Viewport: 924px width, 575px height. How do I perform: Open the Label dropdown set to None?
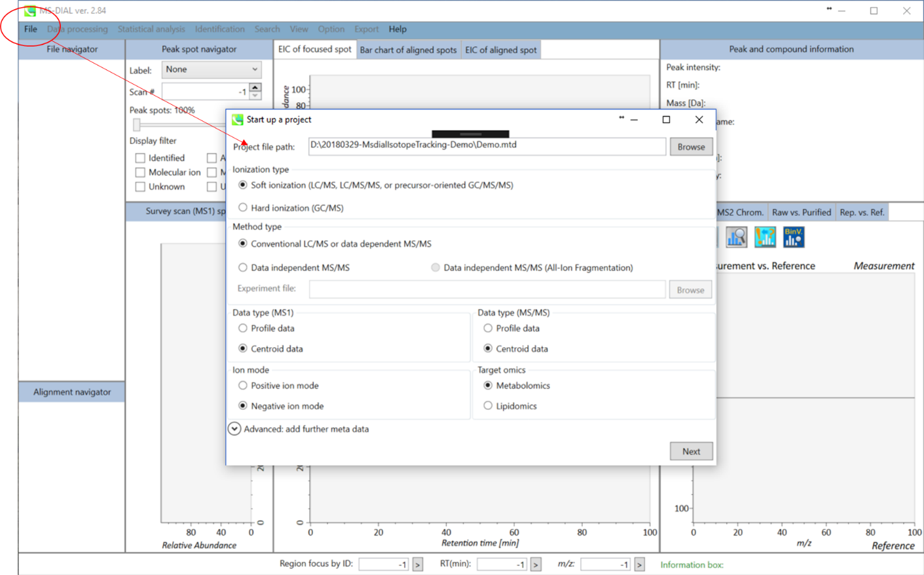point(212,69)
